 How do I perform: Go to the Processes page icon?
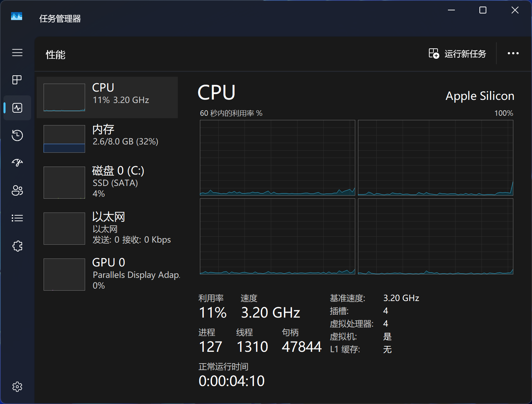pyautogui.click(x=17, y=80)
